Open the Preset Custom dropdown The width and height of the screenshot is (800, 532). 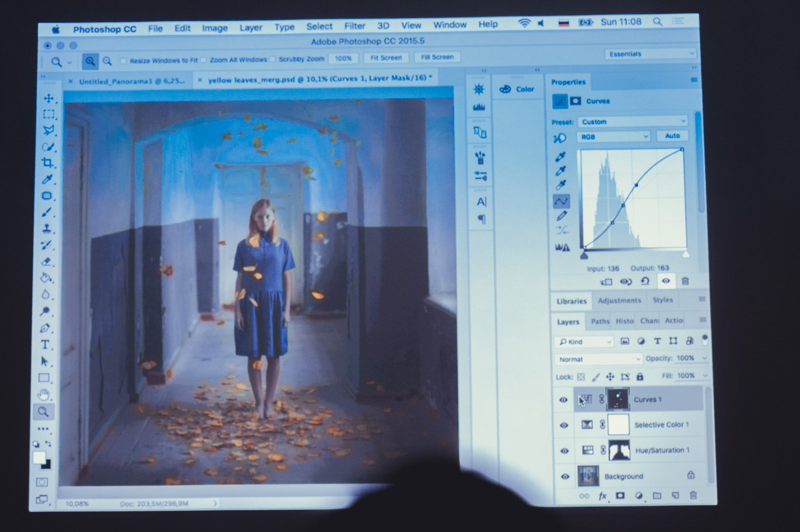coord(633,121)
